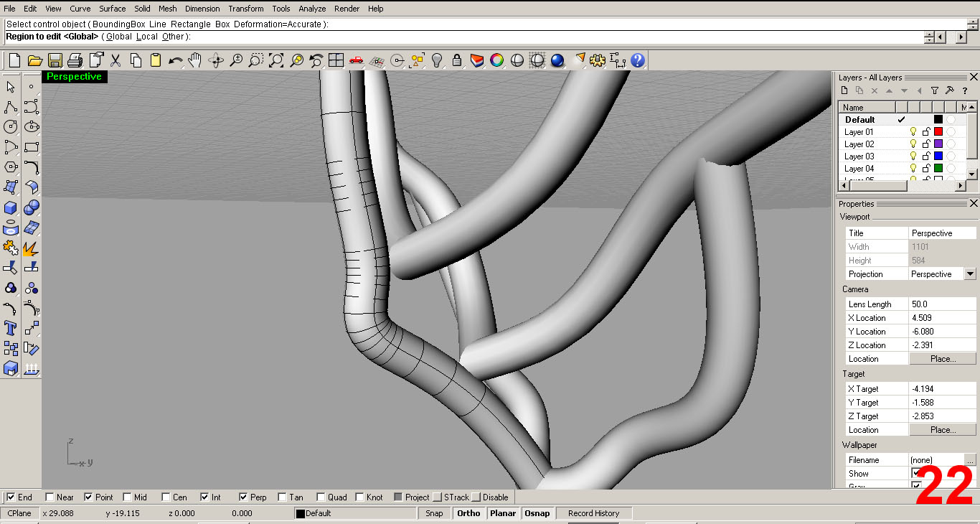Click the Cut scissors icon
980x524 pixels.
[115, 60]
